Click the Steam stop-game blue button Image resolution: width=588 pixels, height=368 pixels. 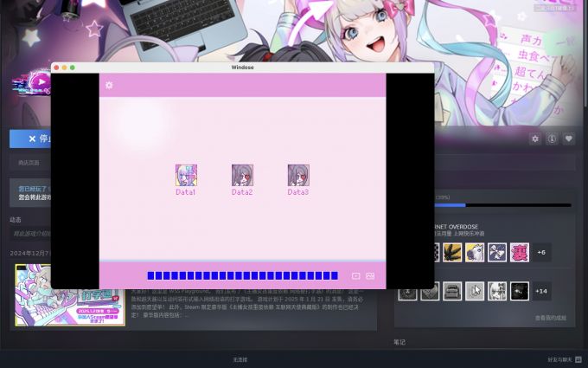[30, 139]
